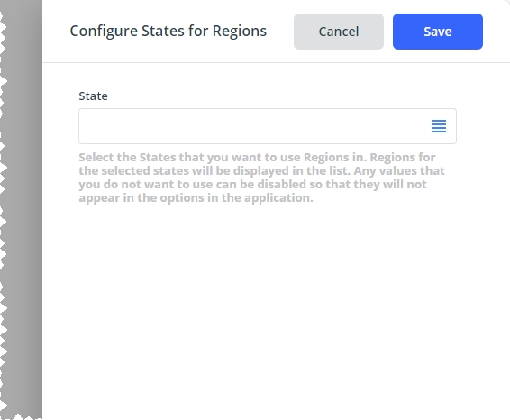The width and height of the screenshot is (510, 420).
Task: Click 'the selected states will be displayed' line
Action: 261,171
